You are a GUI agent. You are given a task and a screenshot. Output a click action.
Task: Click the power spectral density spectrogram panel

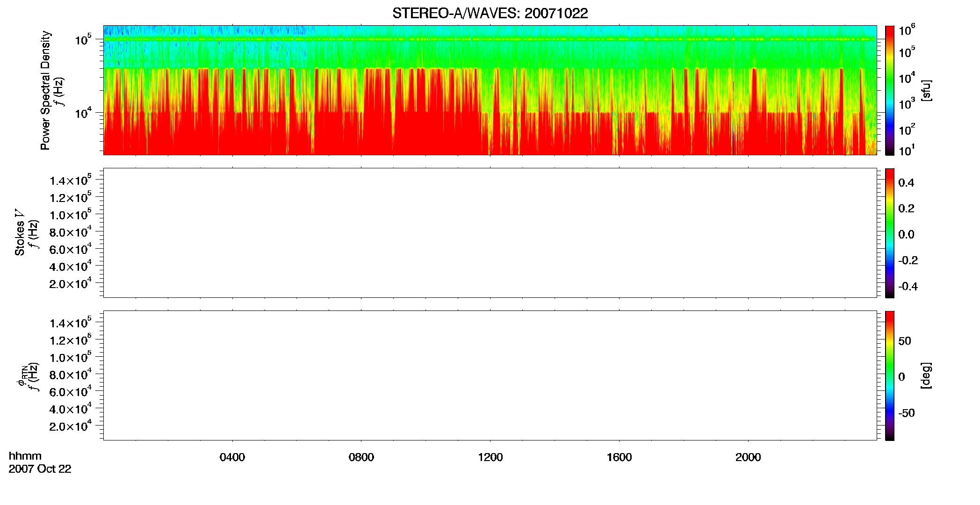490,90
